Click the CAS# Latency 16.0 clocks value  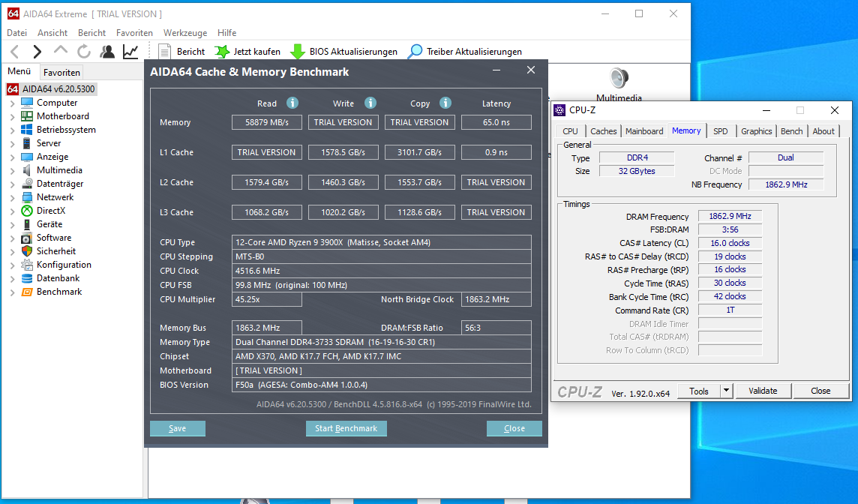tap(730, 243)
